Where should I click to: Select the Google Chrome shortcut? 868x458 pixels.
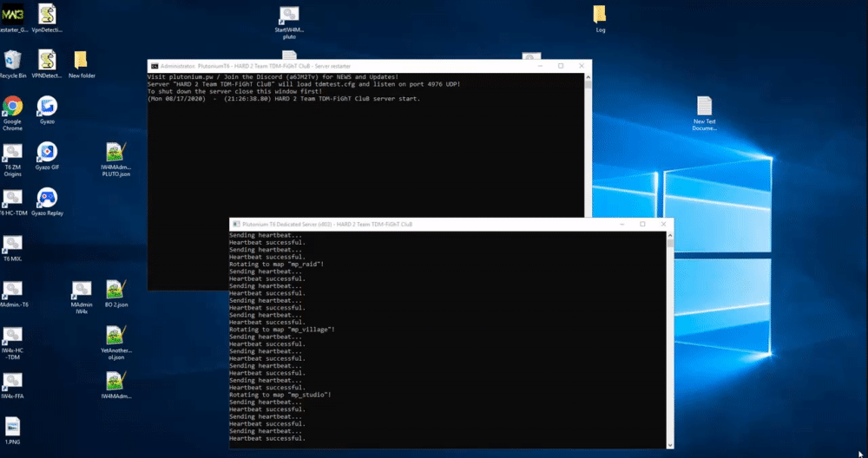tap(12, 114)
